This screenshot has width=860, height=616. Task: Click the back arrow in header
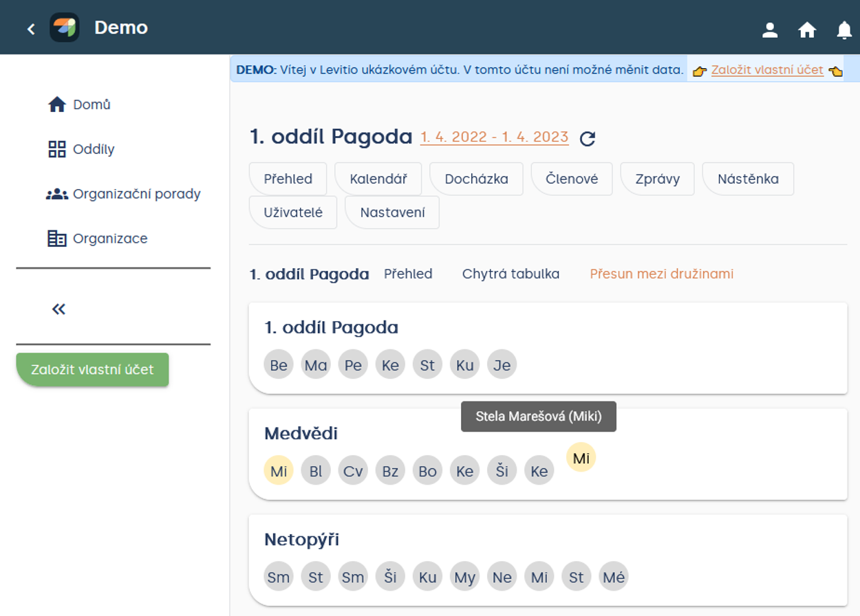[31, 29]
